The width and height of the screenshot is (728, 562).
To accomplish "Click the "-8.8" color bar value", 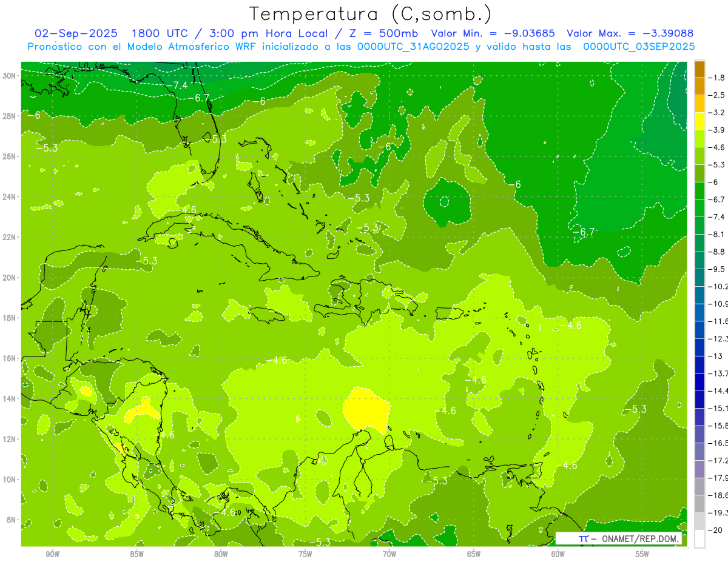I will (x=716, y=252).
